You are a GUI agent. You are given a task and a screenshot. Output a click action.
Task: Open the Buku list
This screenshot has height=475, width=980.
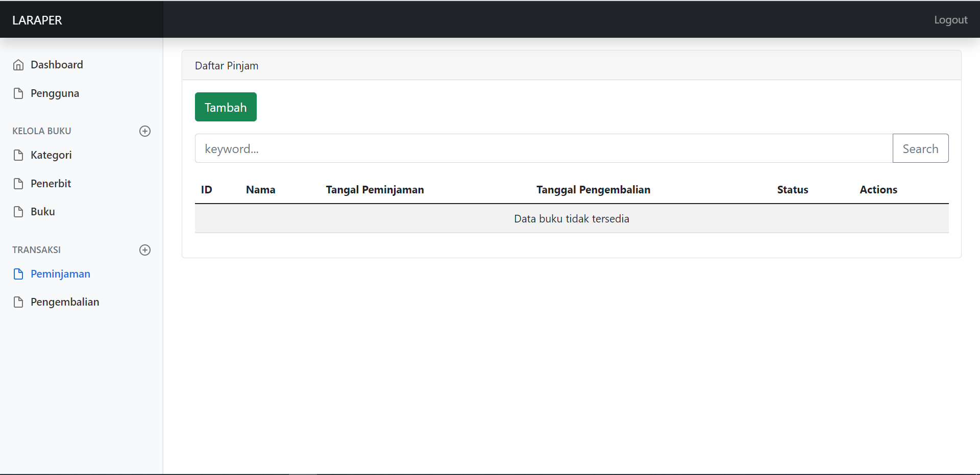pos(43,211)
